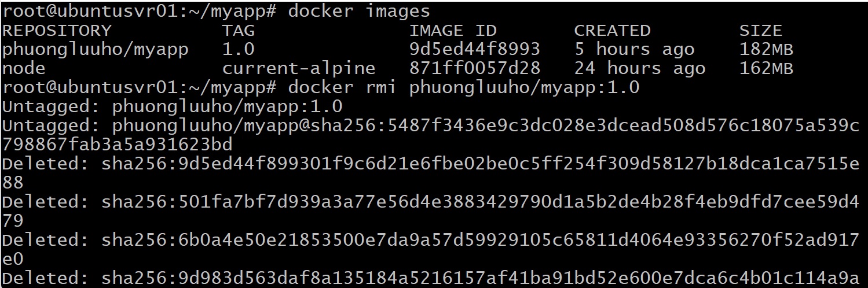
Task: Click the 162MB size value
Action: point(766,69)
